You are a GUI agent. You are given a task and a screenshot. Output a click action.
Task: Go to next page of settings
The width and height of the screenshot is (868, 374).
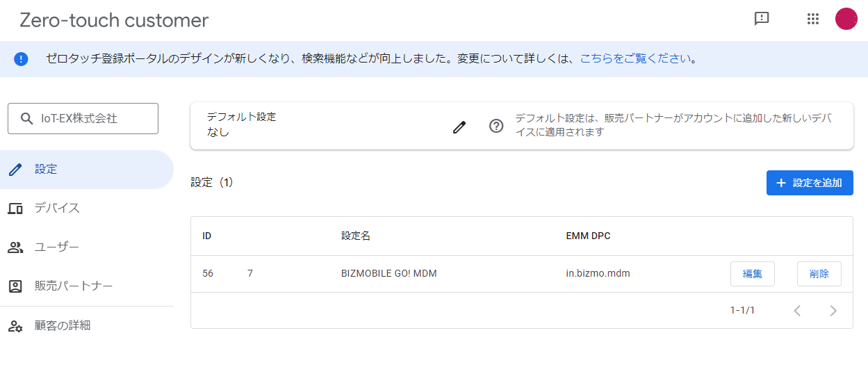tap(833, 311)
